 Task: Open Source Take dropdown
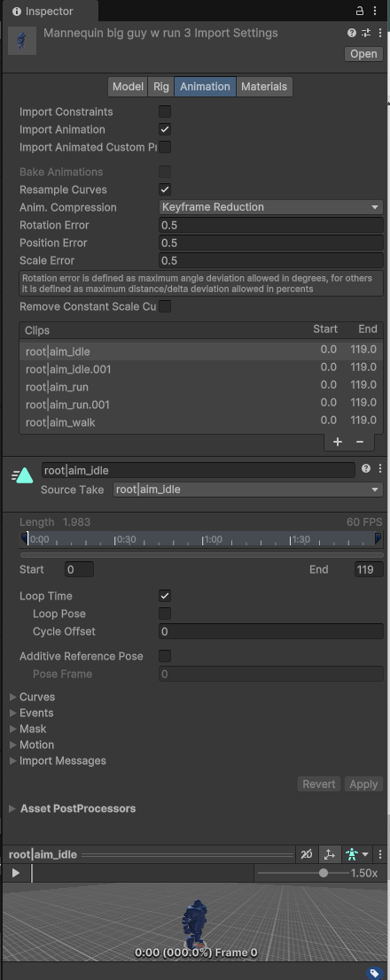click(248, 490)
